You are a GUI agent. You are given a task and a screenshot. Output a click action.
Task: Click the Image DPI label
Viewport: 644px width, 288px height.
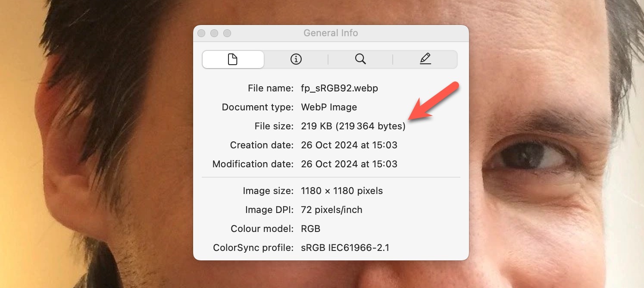269,210
